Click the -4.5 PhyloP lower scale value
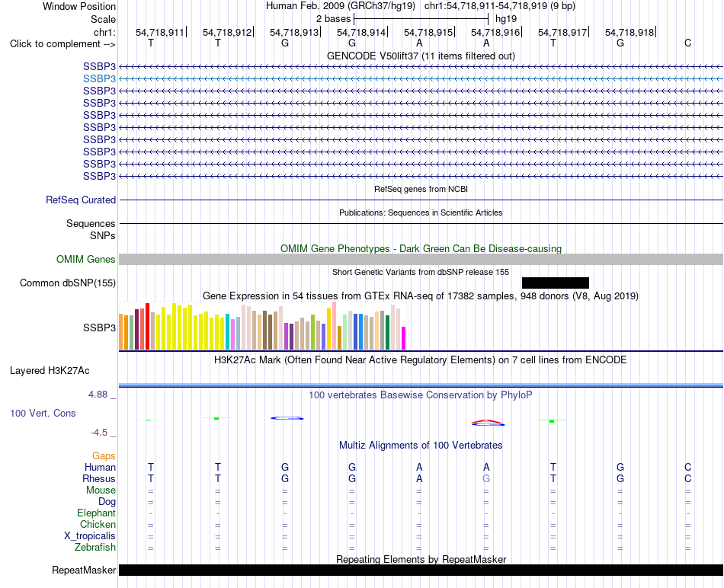724x588 pixels. tap(99, 433)
